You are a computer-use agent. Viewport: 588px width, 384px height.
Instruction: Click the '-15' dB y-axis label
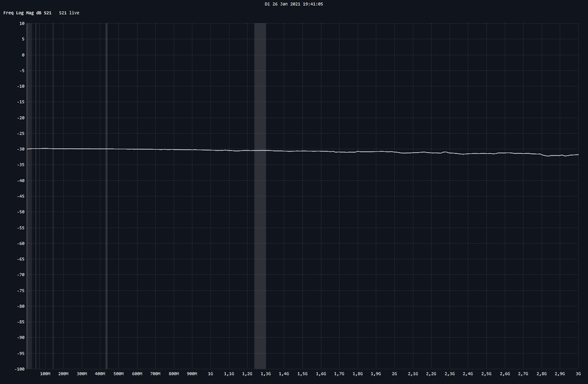pos(20,102)
